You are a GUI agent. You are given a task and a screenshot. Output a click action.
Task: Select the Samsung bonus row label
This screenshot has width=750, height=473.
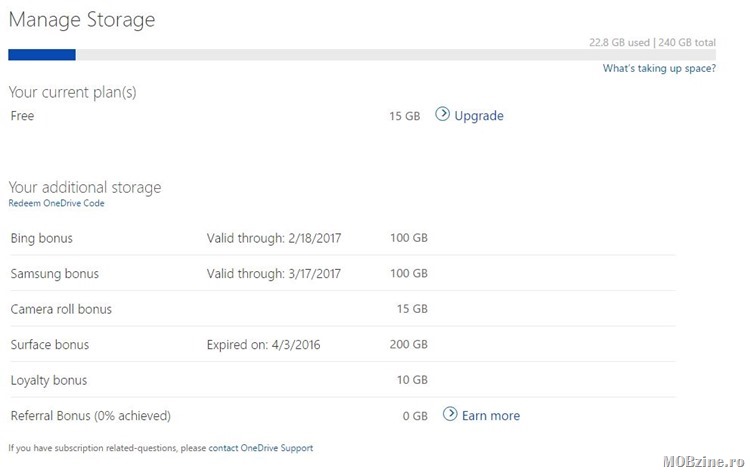(x=54, y=274)
